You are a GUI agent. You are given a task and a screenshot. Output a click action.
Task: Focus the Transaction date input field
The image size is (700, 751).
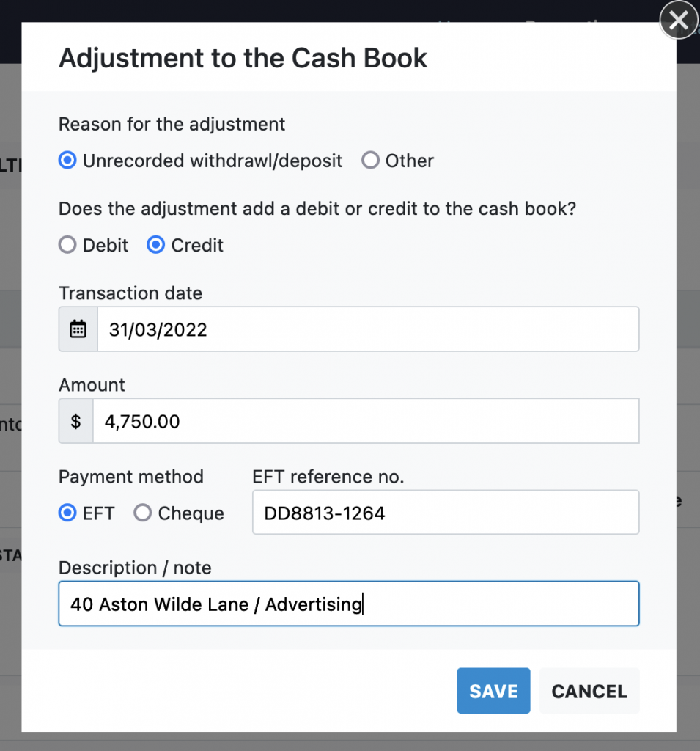pos(366,329)
